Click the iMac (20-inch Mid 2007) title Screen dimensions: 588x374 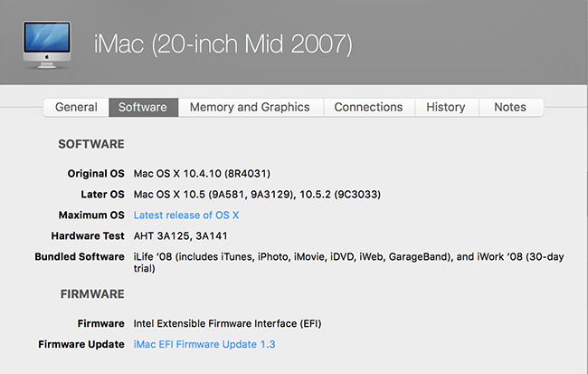pyautogui.click(x=223, y=43)
